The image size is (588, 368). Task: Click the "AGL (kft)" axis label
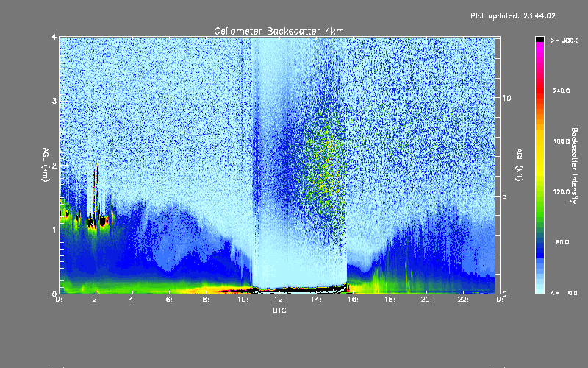pyautogui.click(x=519, y=165)
